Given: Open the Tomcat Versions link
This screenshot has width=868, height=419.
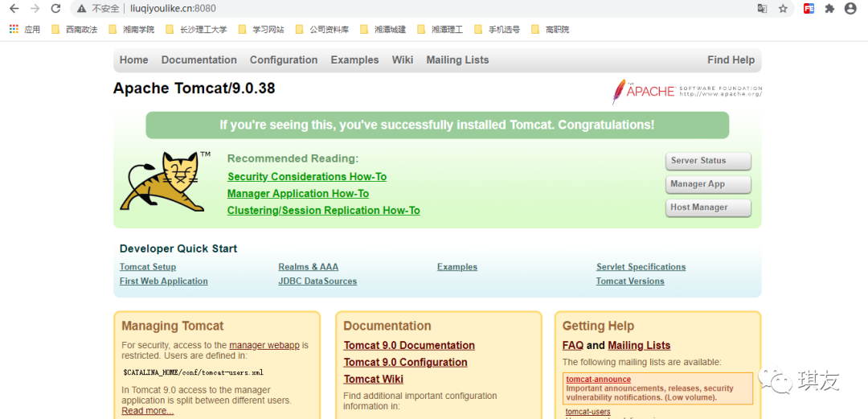Looking at the screenshot, I should click(x=630, y=281).
